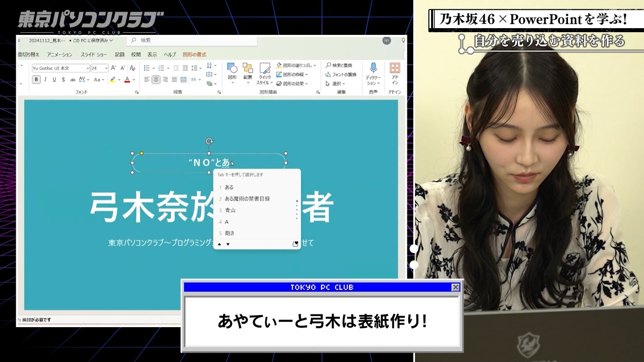Toggle Strikethrough formatting button
Screen dimensions: 644x362
(72, 80)
